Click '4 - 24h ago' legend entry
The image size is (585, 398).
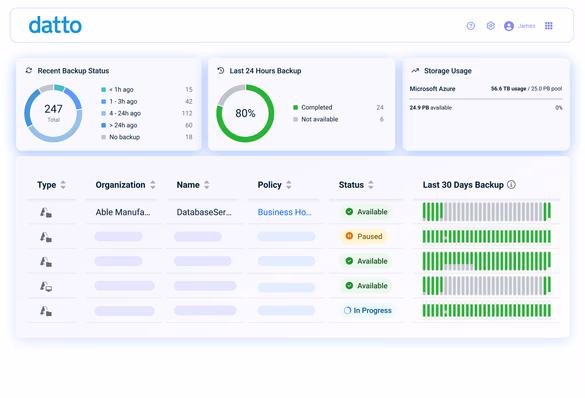pyautogui.click(x=125, y=113)
